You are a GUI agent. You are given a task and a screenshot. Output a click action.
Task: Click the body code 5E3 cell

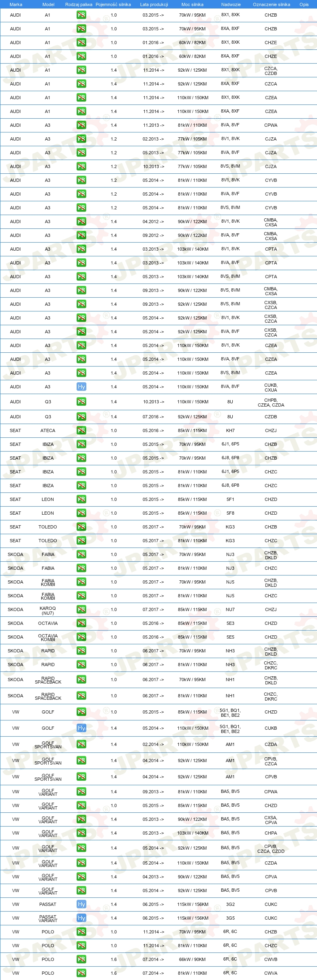pos(230,623)
